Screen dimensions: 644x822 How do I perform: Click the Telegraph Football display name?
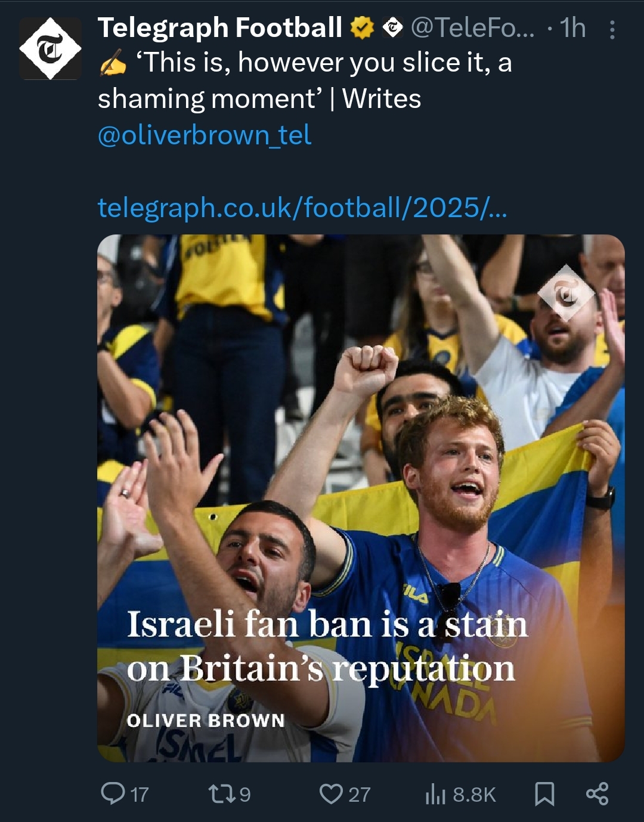click(x=220, y=28)
